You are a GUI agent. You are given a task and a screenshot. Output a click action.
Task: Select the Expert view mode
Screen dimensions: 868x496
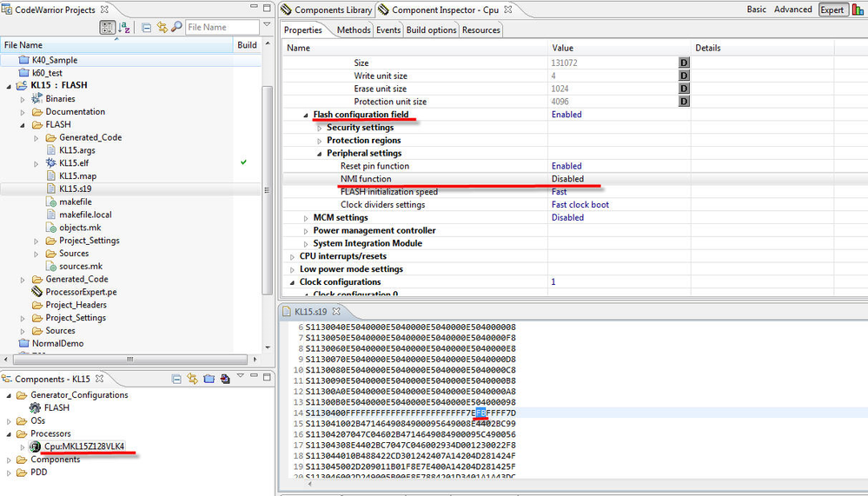pyautogui.click(x=832, y=10)
